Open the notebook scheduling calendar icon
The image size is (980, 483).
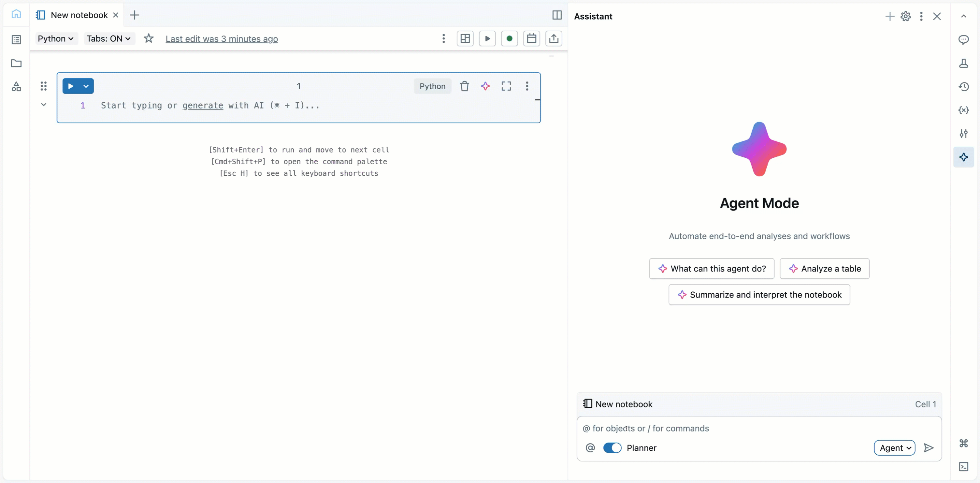(x=532, y=38)
